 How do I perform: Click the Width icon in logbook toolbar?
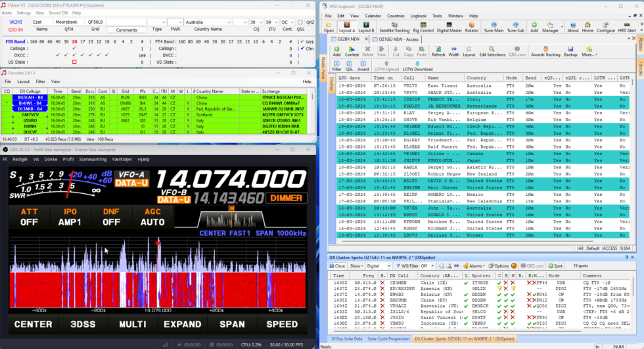click(454, 51)
